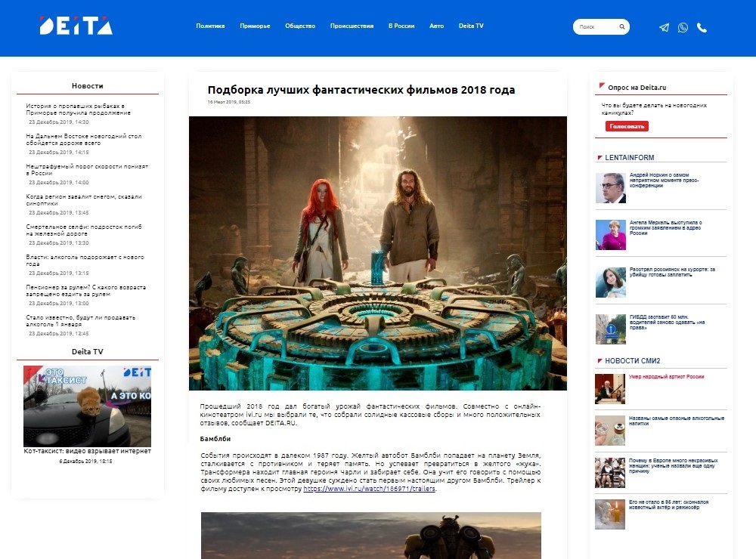The width and height of the screenshot is (756, 559).
Task: Click the Новости sidebar heading
Action: coord(87,86)
